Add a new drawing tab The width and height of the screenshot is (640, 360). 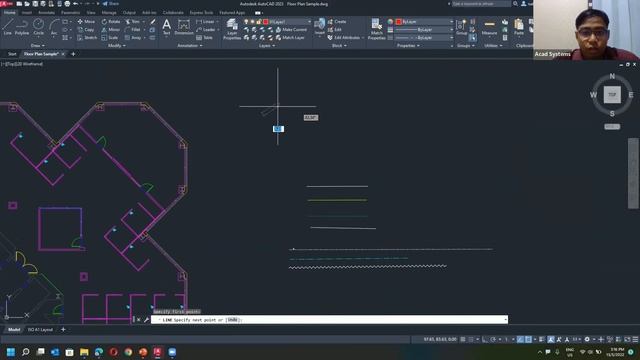(73, 54)
